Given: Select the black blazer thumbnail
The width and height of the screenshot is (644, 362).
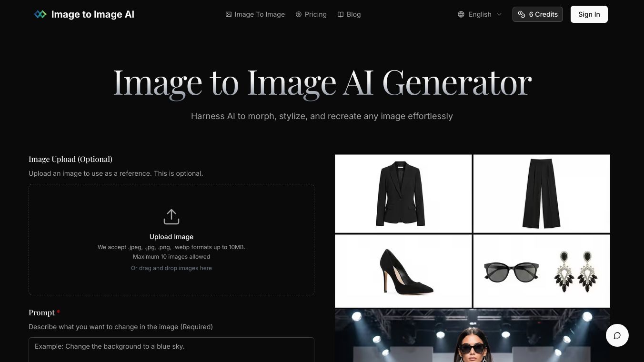Looking at the screenshot, I should [x=403, y=193].
